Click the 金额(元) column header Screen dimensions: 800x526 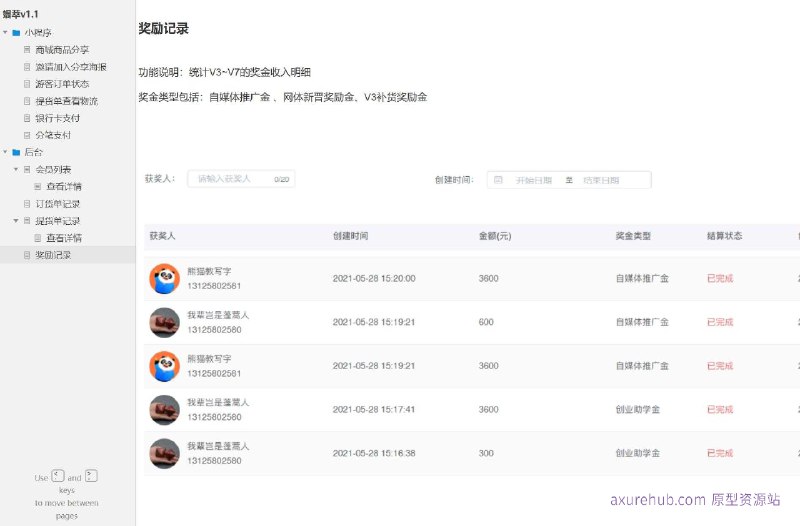[495, 236]
